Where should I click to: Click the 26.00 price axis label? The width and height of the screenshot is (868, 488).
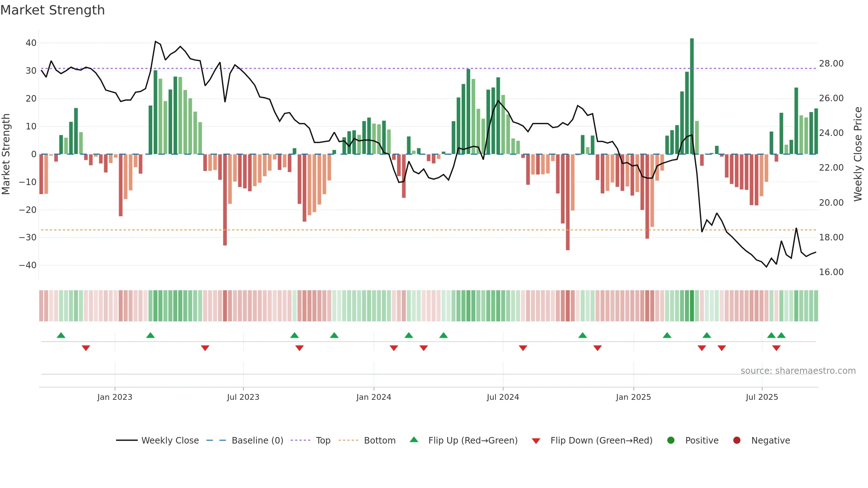831,98
